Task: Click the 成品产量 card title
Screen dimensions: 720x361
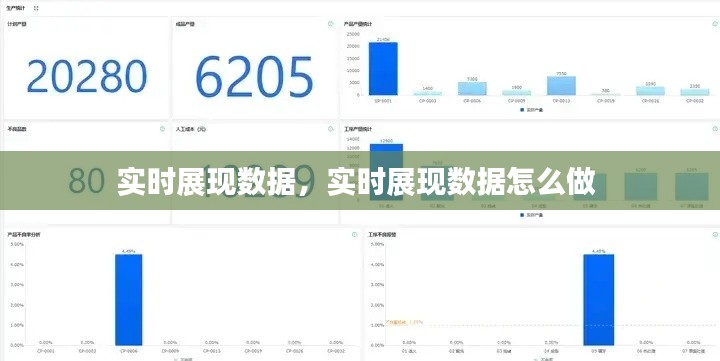Action: (x=185, y=24)
